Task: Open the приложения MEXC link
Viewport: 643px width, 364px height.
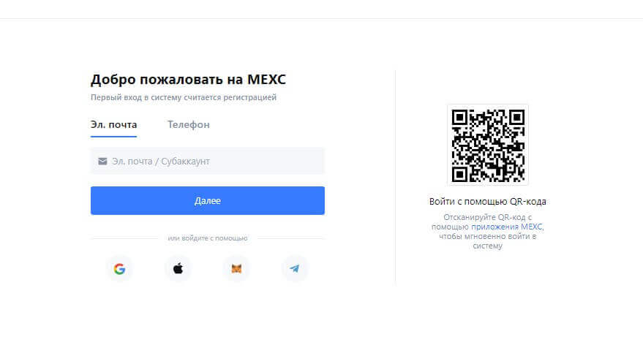Action: click(507, 227)
